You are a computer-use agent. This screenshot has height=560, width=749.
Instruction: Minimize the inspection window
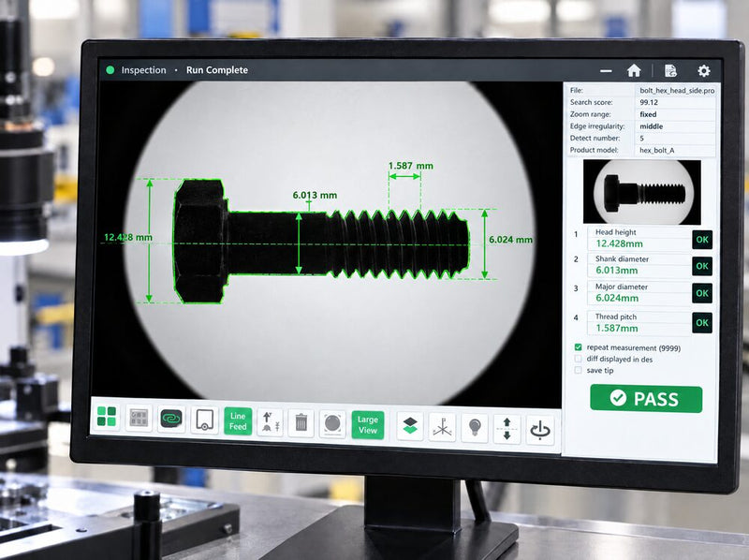click(606, 71)
